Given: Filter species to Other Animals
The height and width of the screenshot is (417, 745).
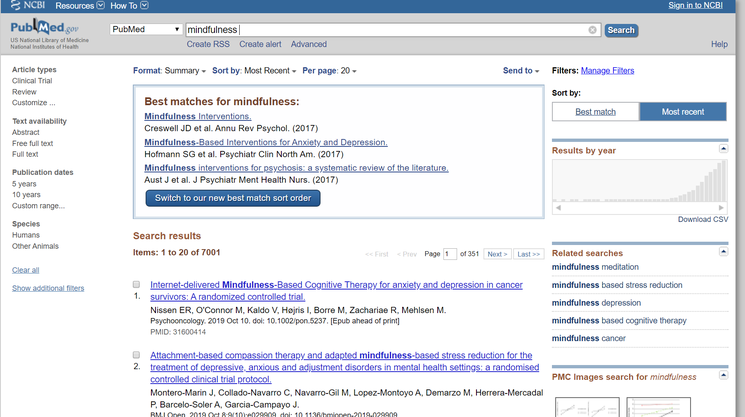Looking at the screenshot, I should 35,246.
